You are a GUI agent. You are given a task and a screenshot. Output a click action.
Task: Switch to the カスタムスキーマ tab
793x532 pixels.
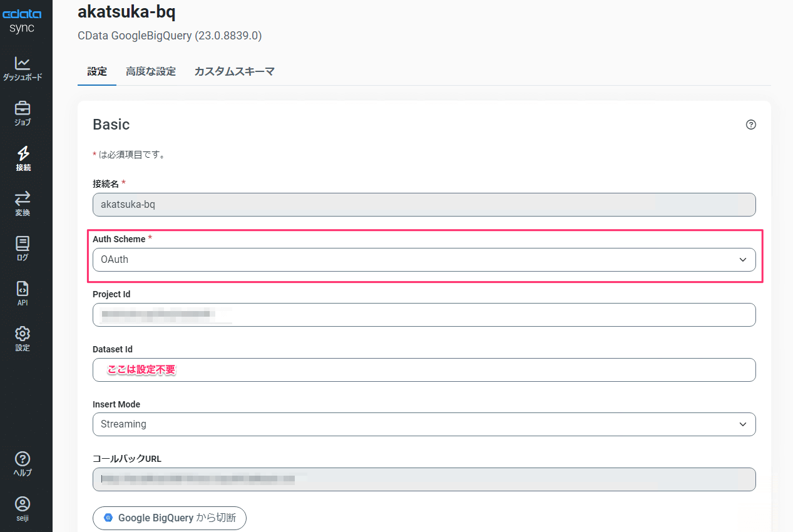click(235, 71)
